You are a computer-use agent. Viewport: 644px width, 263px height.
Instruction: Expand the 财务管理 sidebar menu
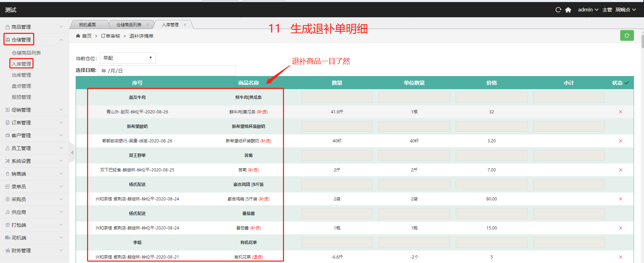(34, 251)
